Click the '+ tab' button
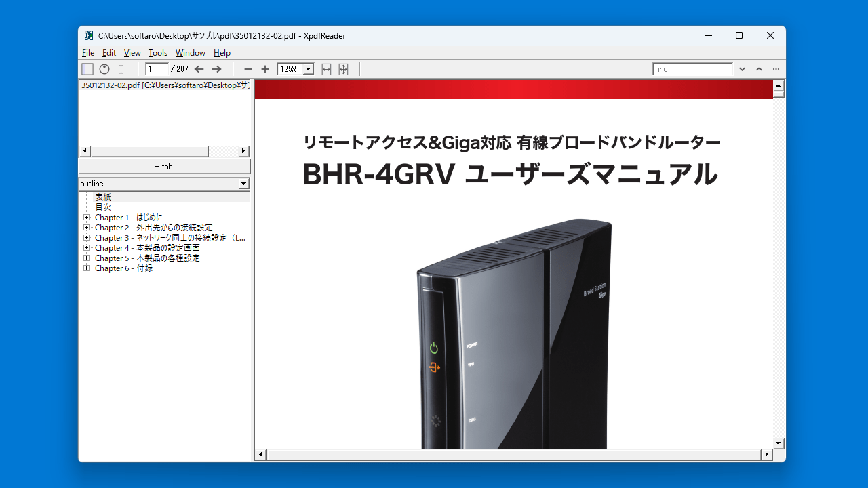The width and height of the screenshot is (868, 488). point(164,167)
